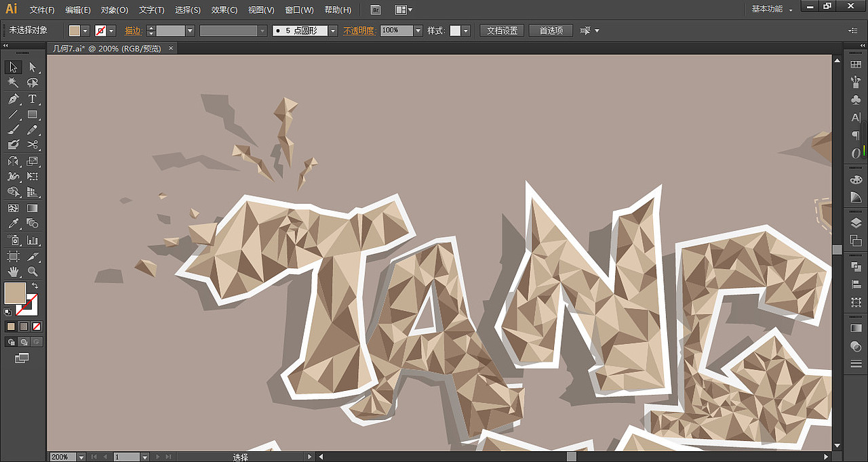Viewport: 868px width, 462px height.
Task: Click the 首选项 button
Action: [551, 30]
